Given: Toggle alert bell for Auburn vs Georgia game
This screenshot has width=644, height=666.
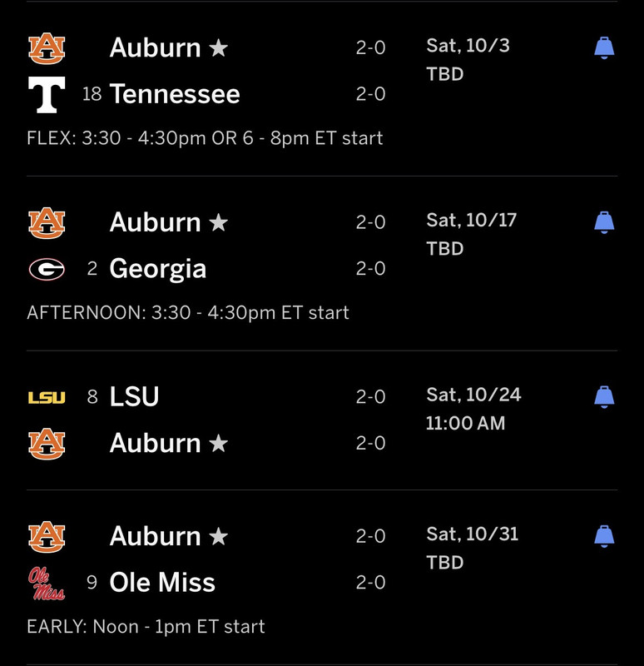Looking at the screenshot, I should tap(604, 222).
